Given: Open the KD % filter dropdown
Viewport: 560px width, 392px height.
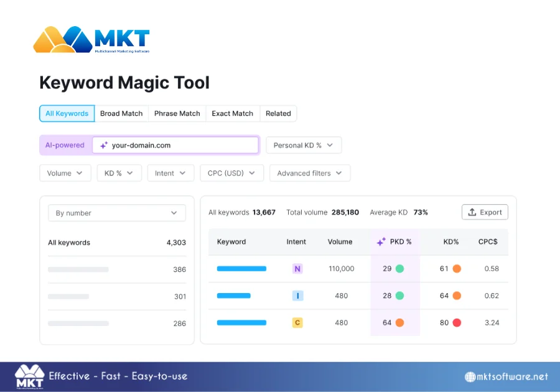Looking at the screenshot, I should pos(119,173).
